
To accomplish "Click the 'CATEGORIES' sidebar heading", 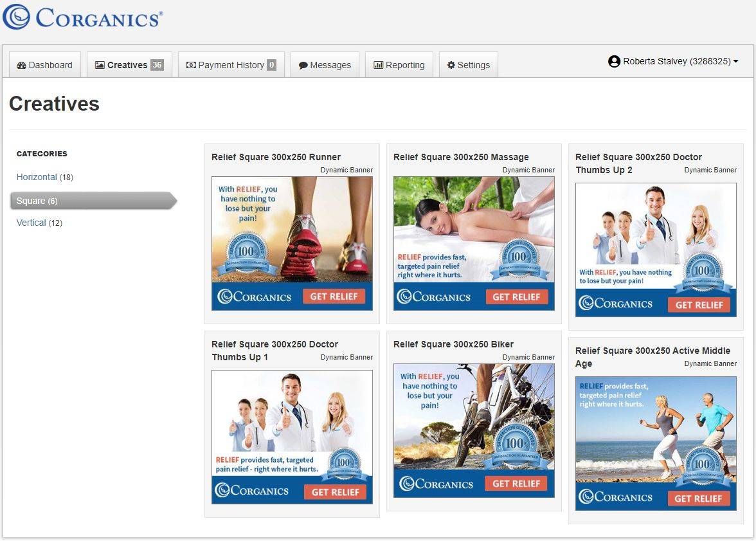I will click(x=42, y=154).
